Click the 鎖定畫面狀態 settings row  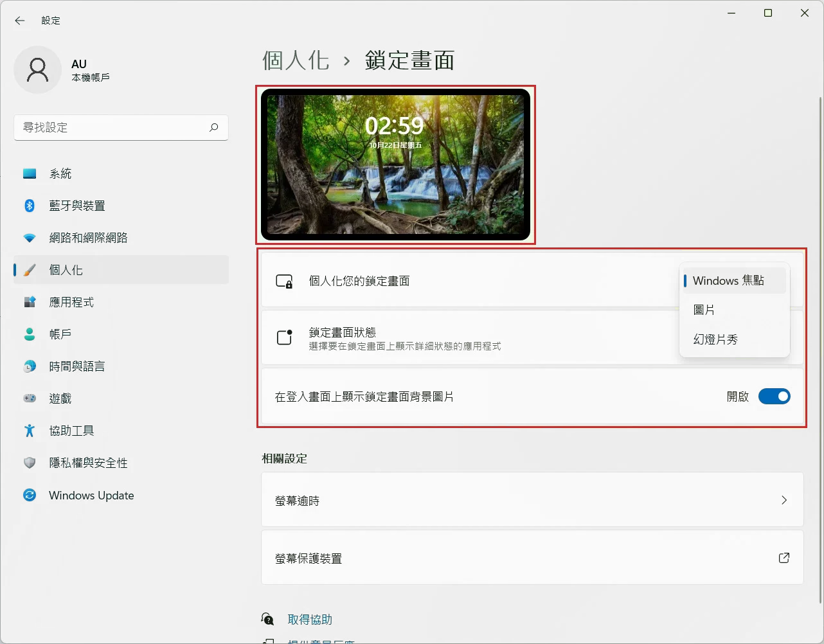point(532,337)
